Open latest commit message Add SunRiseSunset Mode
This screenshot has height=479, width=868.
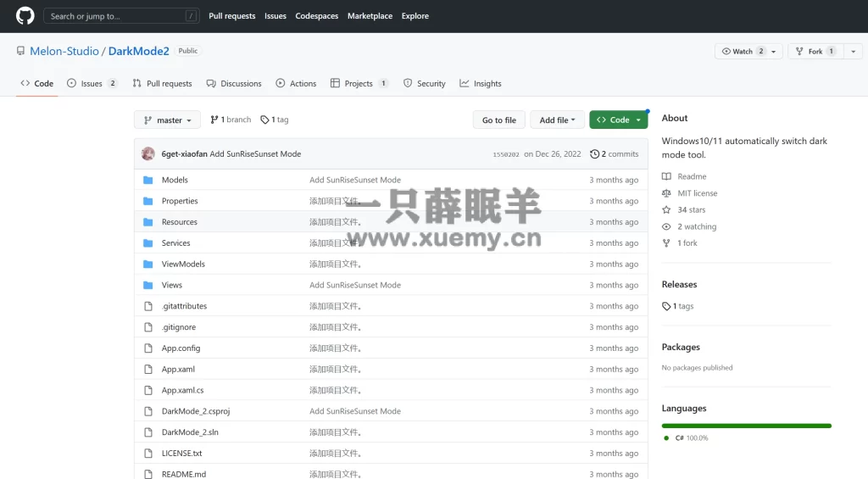click(x=255, y=154)
